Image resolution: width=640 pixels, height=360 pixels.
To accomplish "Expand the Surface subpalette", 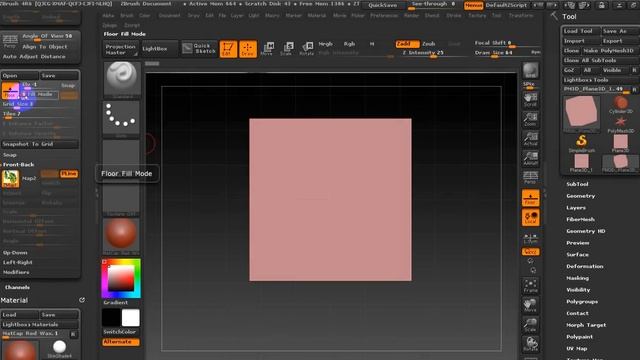I will pyautogui.click(x=577, y=254).
